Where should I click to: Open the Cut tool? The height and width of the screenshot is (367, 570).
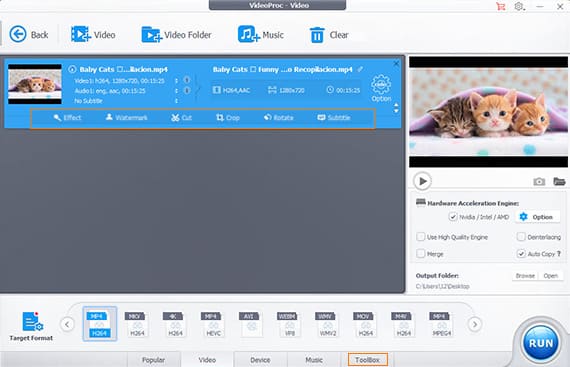click(181, 118)
